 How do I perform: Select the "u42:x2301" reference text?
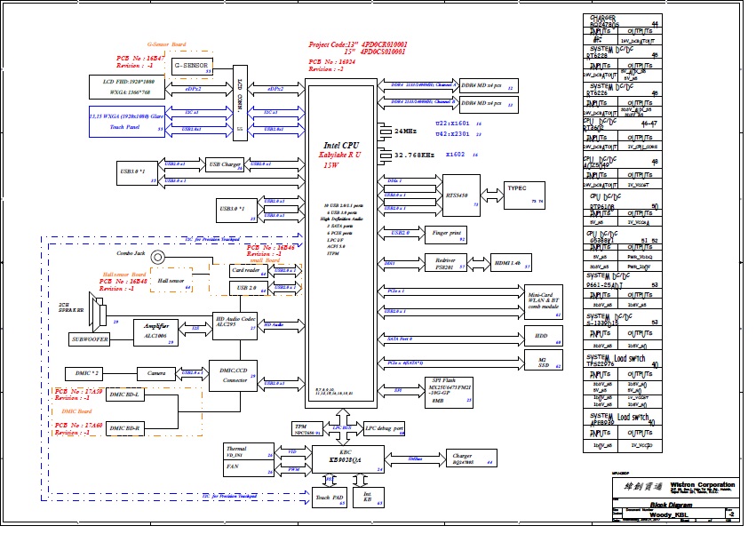452,134
